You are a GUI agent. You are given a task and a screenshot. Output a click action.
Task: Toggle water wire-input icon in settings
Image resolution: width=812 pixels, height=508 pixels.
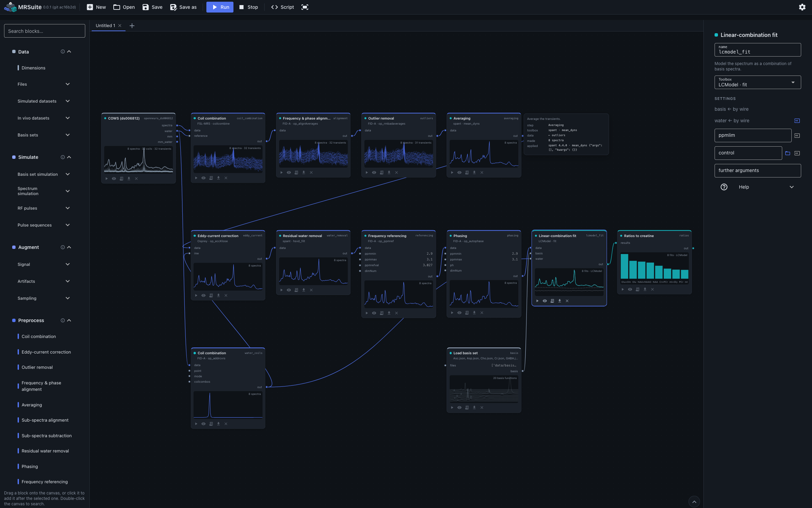click(x=797, y=121)
